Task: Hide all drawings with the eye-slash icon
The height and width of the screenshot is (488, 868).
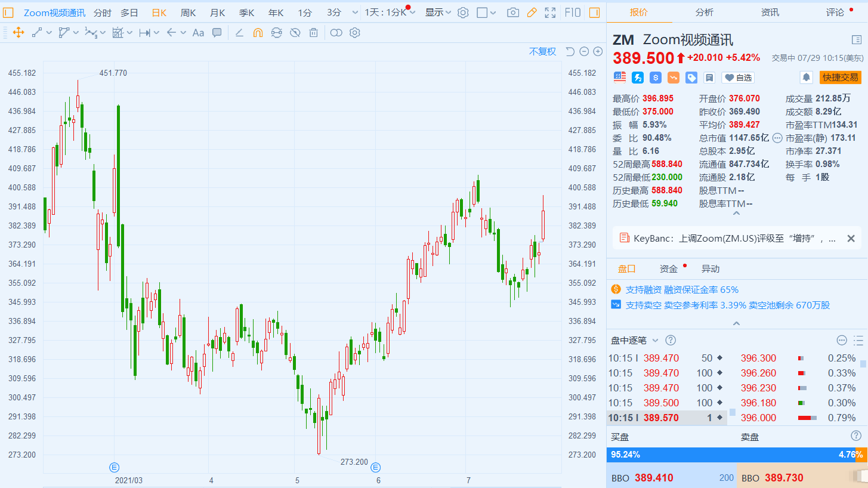Action: pyautogui.click(x=295, y=33)
